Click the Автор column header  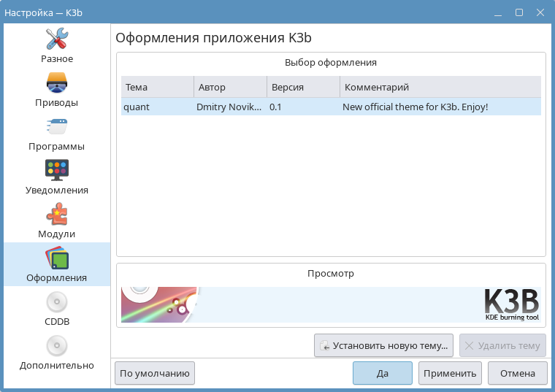coord(230,87)
